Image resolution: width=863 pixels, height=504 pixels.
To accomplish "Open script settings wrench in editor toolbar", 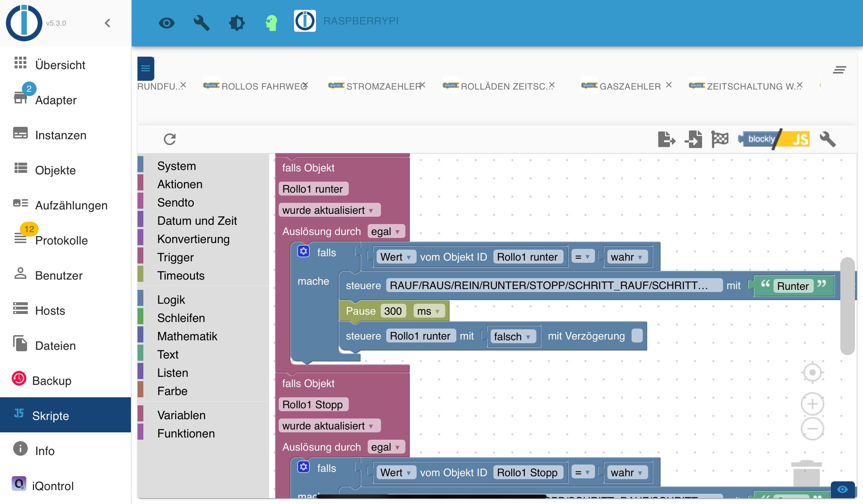I will (828, 139).
